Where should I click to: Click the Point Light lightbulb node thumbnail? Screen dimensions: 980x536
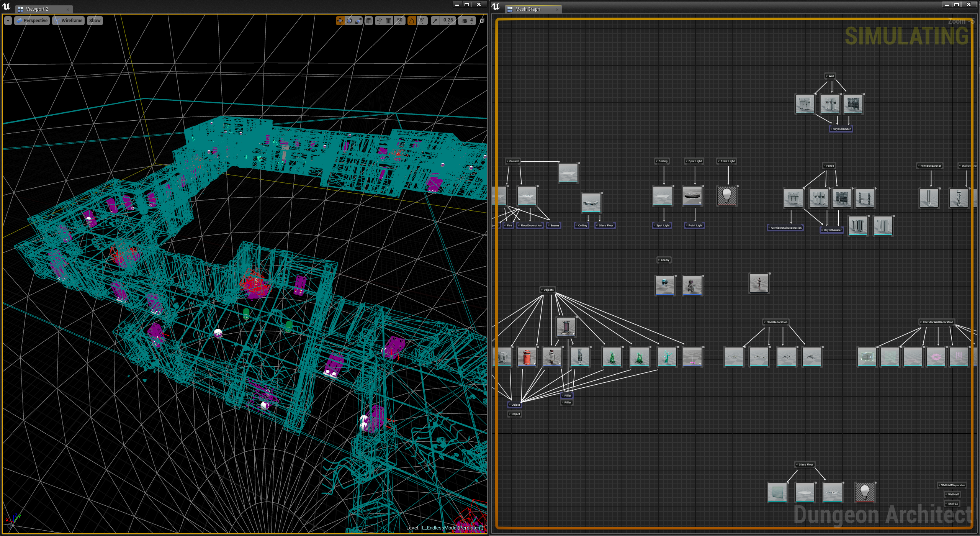[726, 196]
